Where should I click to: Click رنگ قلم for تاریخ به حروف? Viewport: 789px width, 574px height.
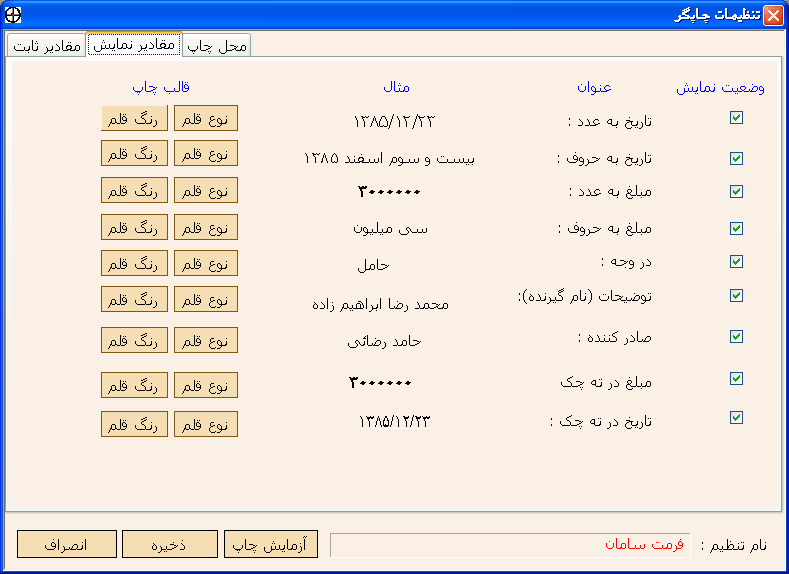pyautogui.click(x=133, y=154)
